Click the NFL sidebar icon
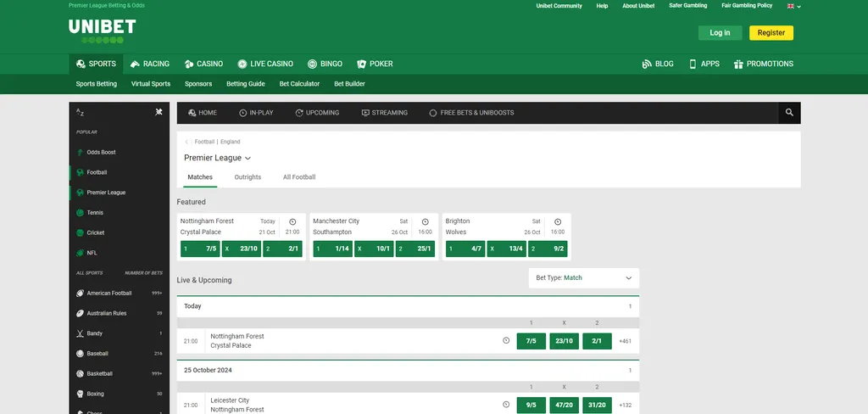868x414 pixels. 80,253
